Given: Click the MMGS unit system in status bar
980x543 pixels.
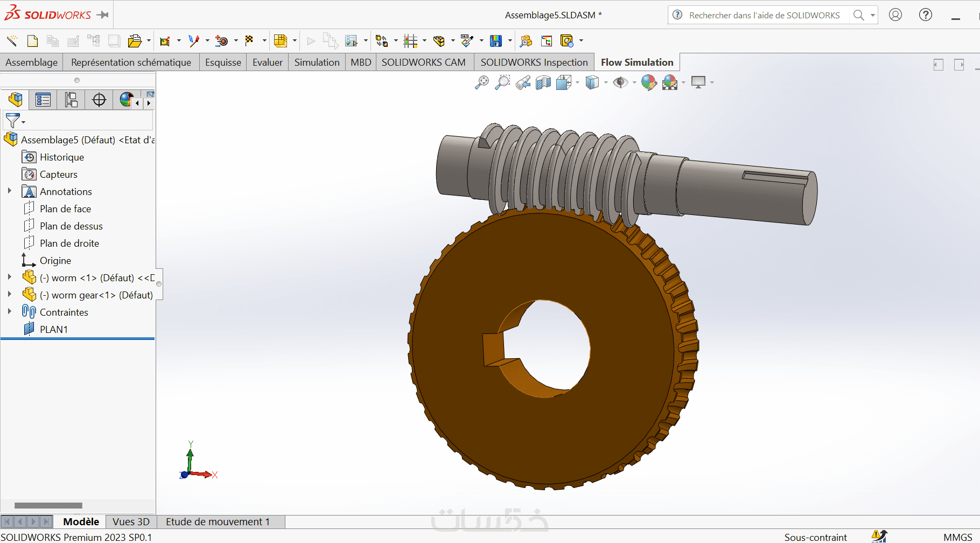Looking at the screenshot, I should 957,537.
